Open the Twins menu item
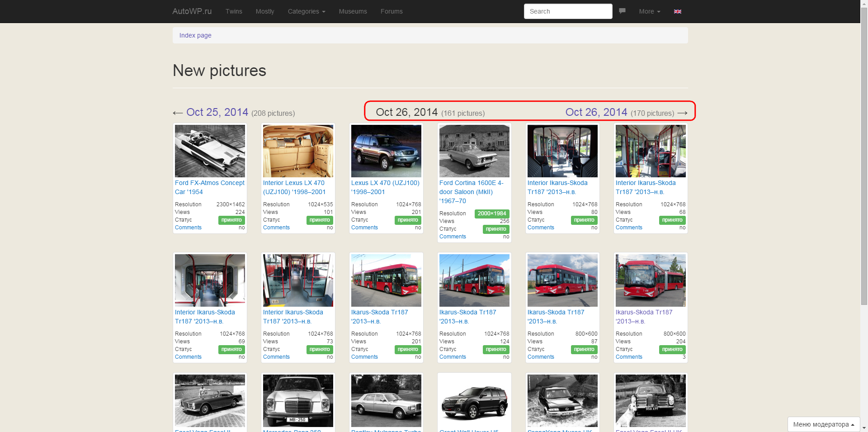 click(234, 11)
